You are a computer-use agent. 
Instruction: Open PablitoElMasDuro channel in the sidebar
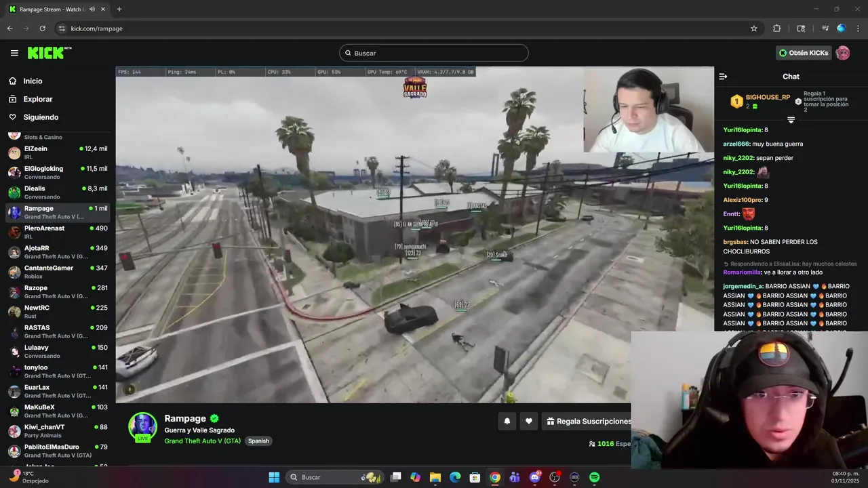57,451
